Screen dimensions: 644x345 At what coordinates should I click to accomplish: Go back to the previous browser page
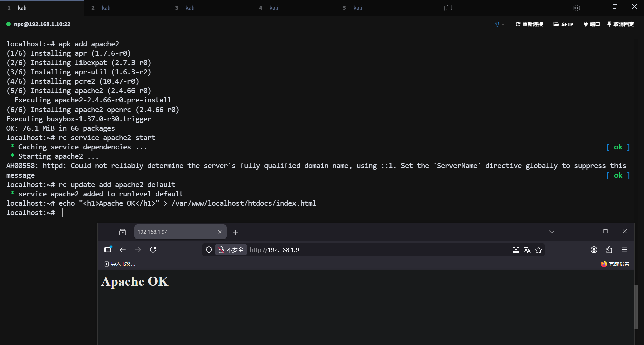point(123,250)
